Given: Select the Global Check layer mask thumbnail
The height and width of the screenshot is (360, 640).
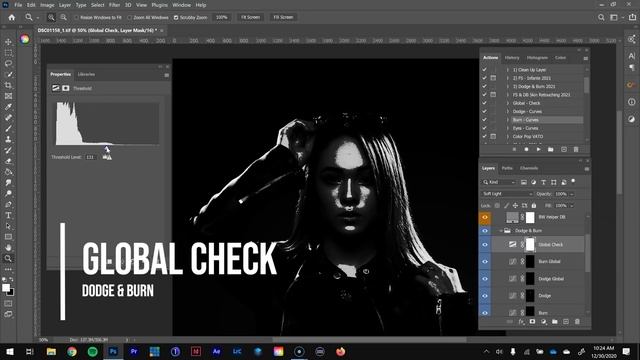Looking at the screenshot, I should pos(530,244).
